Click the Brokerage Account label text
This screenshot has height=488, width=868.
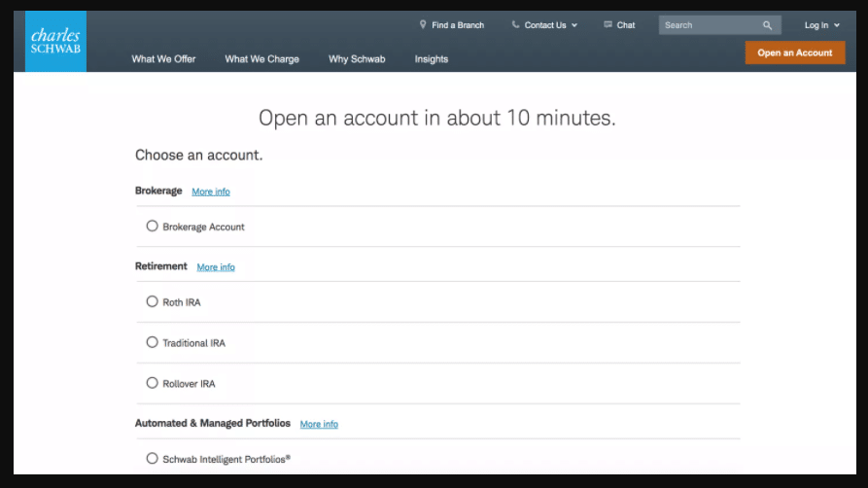[203, 227]
